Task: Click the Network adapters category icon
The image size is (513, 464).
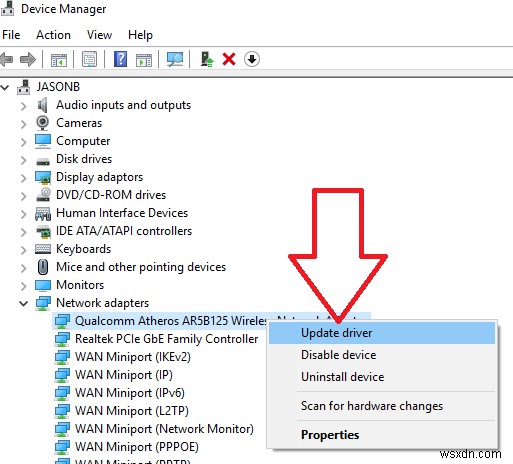Action: click(43, 303)
